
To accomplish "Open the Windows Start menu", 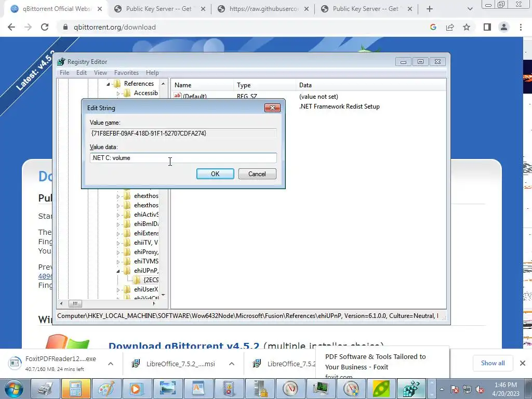I will (x=14, y=389).
